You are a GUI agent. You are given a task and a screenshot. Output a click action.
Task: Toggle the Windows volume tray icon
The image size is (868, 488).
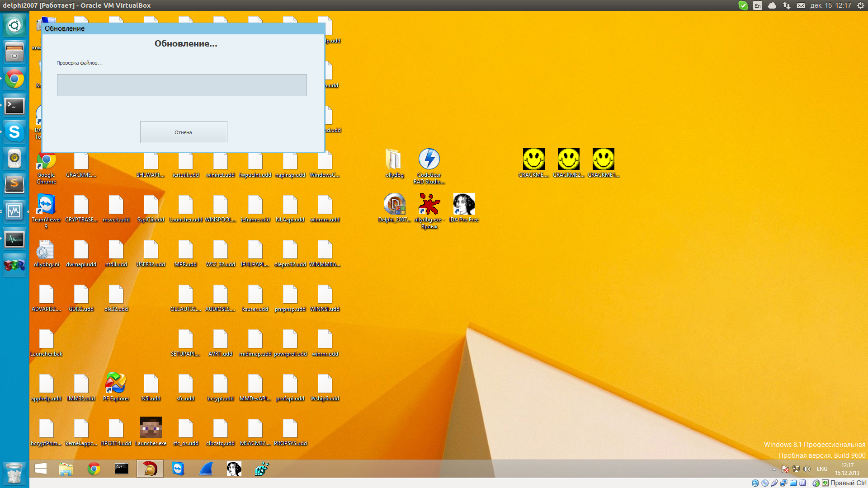tap(807, 469)
